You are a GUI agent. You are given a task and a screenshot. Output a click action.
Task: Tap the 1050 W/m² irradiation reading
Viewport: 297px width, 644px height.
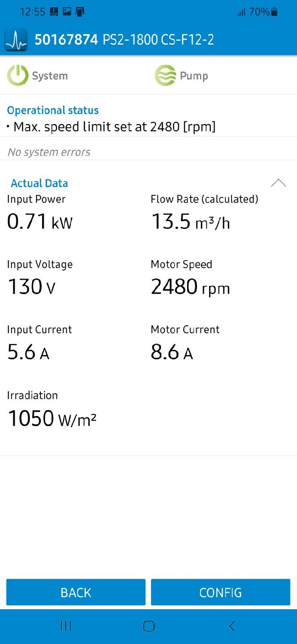(x=52, y=418)
